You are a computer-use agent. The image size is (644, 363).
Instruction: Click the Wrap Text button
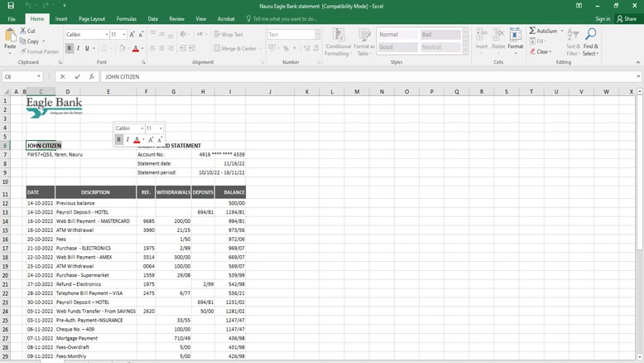tap(228, 35)
